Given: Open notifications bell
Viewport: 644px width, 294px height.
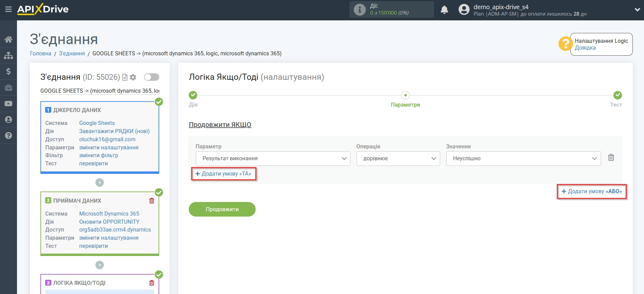Looking at the screenshot, I should (x=444, y=10).
